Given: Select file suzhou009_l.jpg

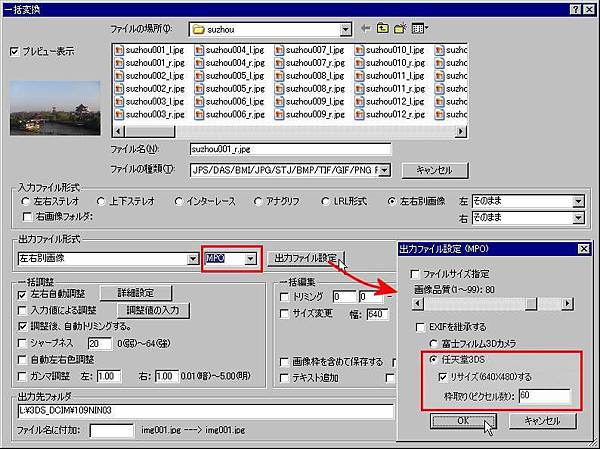Looking at the screenshot, I should [x=310, y=101].
